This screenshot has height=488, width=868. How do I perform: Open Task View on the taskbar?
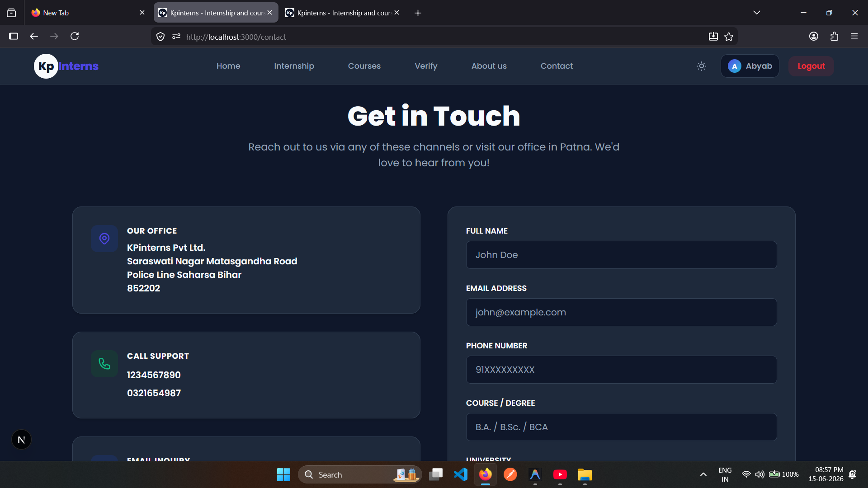[436, 474]
